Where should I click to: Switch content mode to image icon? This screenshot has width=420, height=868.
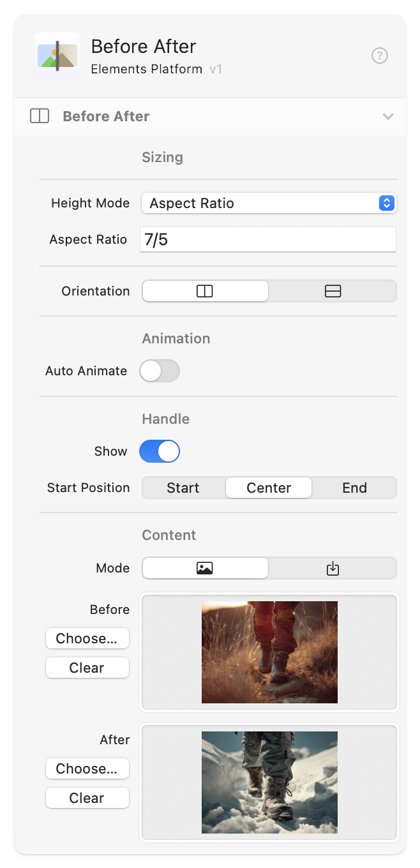click(x=205, y=568)
